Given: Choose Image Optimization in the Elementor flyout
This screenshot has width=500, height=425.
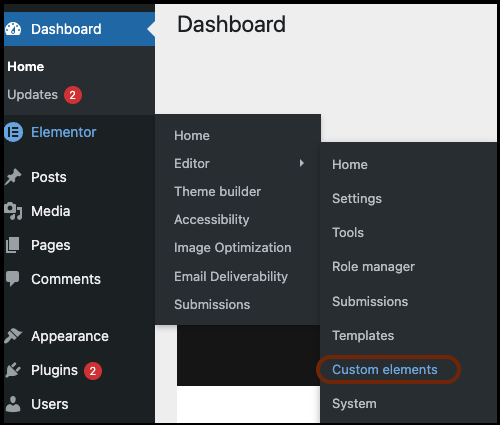Looking at the screenshot, I should pos(233,248).
